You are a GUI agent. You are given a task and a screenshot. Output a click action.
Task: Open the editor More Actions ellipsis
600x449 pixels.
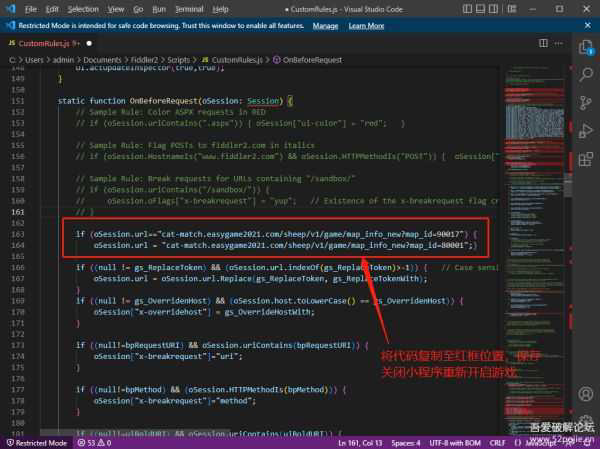point(558,45)
